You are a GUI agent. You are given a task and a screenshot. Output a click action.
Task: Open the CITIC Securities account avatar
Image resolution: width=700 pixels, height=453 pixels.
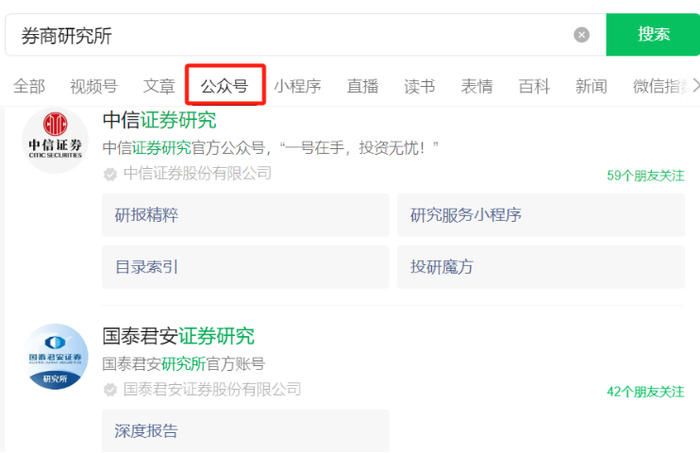(x=55, y=140)
